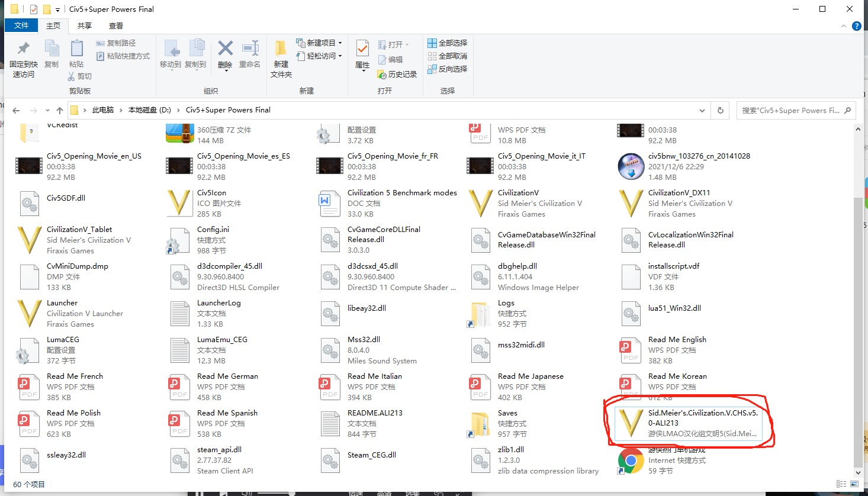Screen dimensions: 868x496
Task: Select Copy Path (复制路径)
Action: click(x=116, y=43)
